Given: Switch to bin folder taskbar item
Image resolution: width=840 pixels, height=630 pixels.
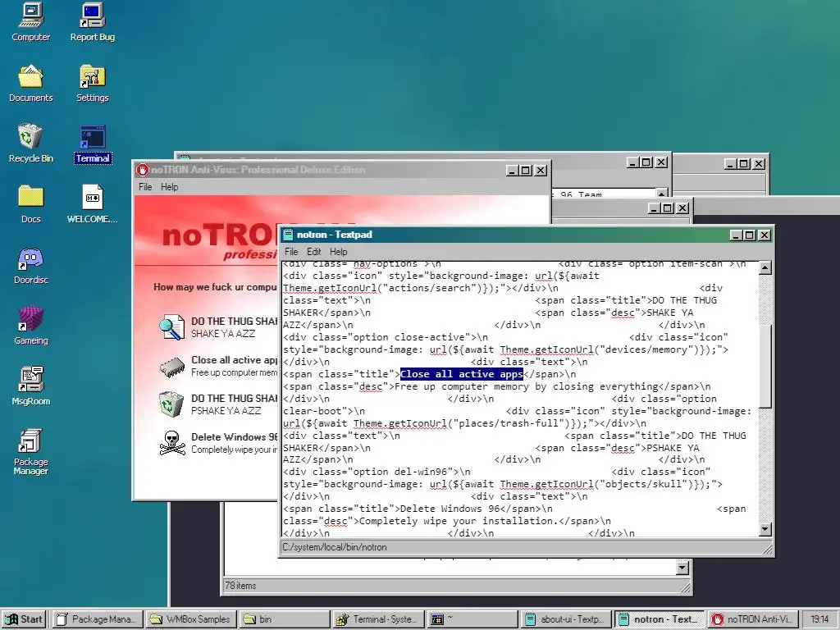Looking at the screenshot, I should pyautogui.click(x=285, y=619).
